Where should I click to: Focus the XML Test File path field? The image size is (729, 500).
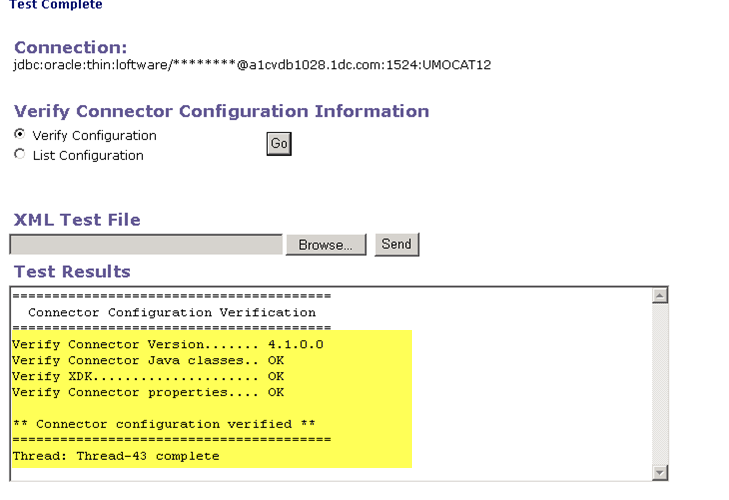(146, 245)
